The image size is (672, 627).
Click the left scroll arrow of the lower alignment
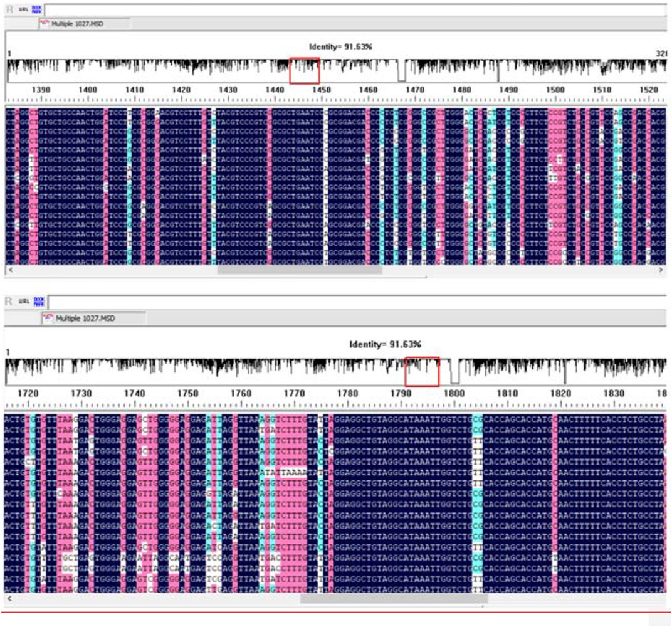pos(10,598)
